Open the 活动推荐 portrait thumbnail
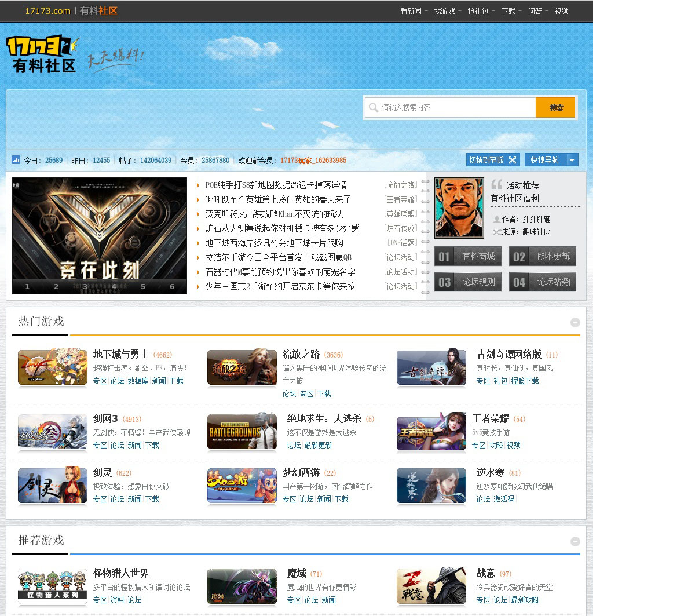 click(459, 207)
